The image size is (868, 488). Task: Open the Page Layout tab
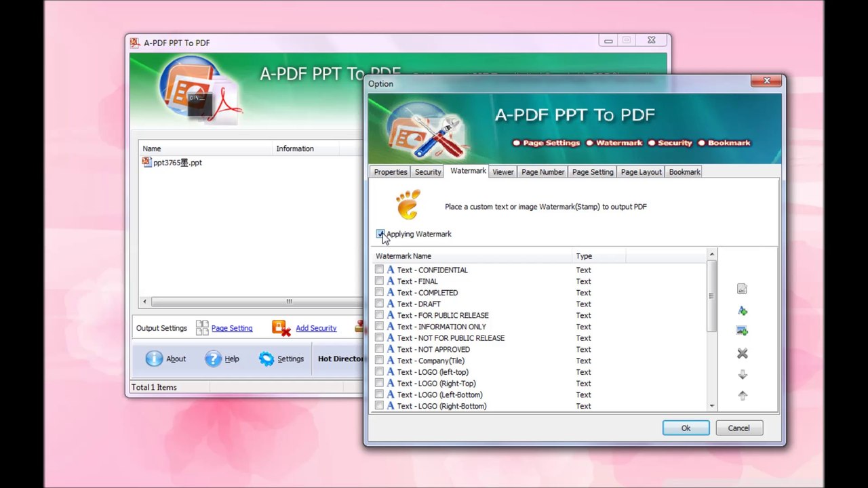pos(641,172)
